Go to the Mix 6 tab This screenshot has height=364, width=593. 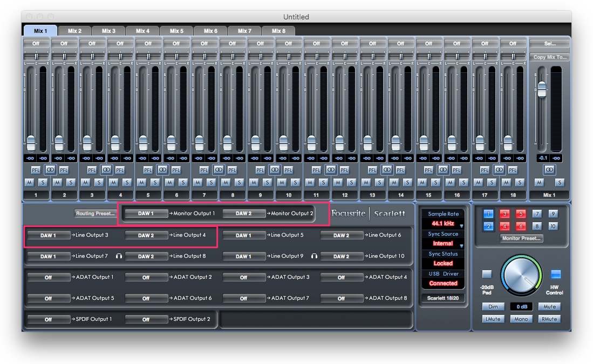[210, 31]
